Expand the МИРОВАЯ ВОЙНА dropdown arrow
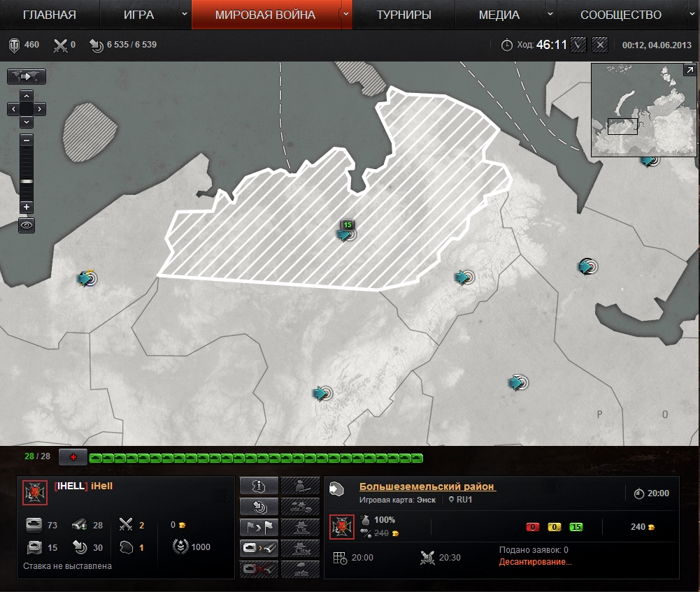 [346, 14]
